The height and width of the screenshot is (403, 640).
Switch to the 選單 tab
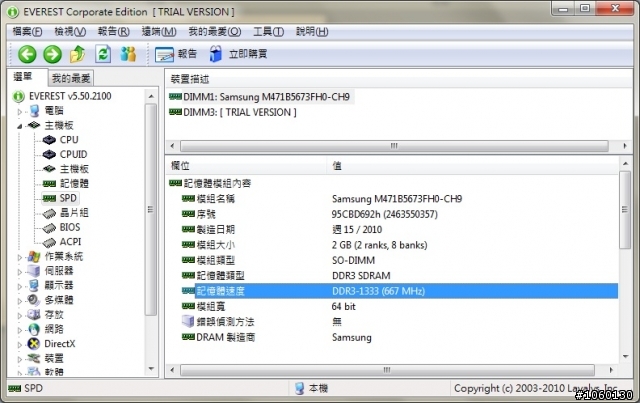pos(23,77)
